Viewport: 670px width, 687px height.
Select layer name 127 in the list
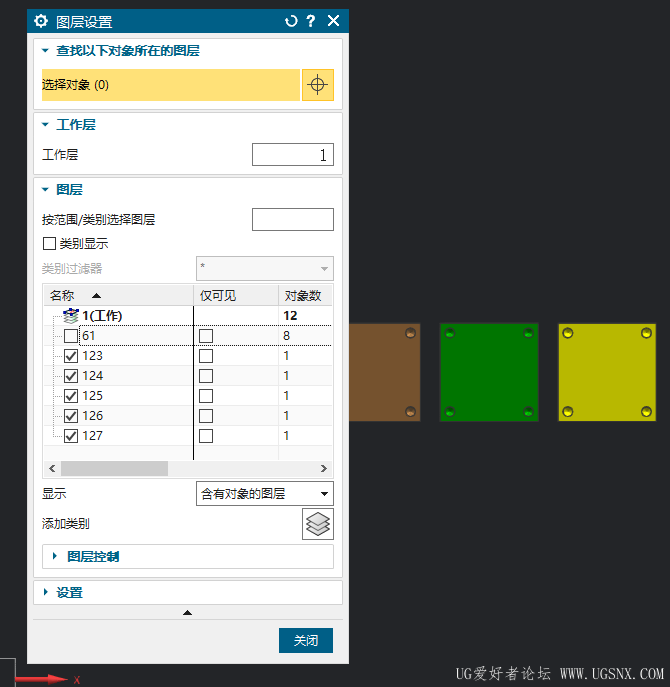(92, 436)
